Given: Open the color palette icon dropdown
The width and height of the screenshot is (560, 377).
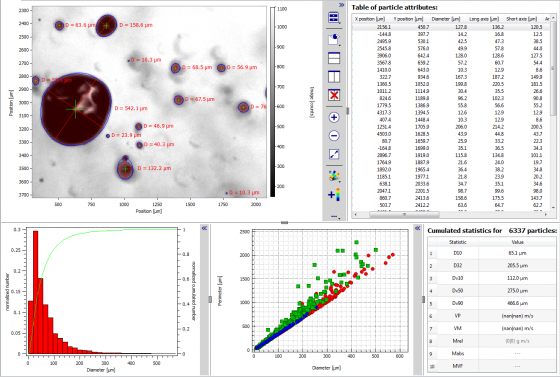Looking at the screenshot, I should tap(334, 176).
